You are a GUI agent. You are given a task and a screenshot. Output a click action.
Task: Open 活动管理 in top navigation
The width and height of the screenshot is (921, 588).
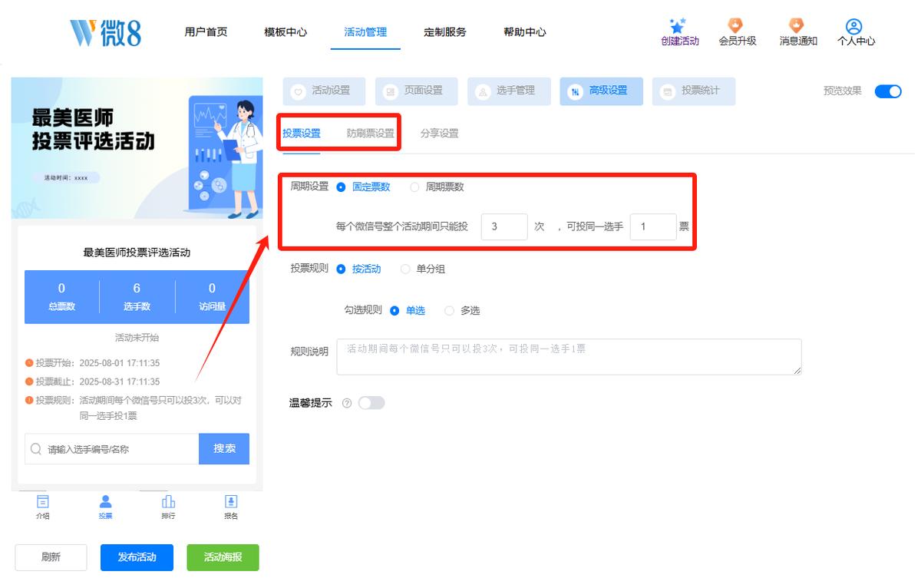tap(365, 32)
